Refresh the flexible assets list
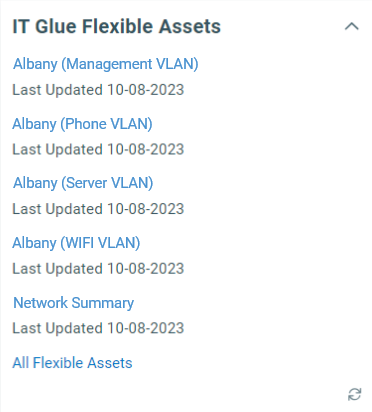Screen dimensions: 372x412 pyautogui.click(x=354, y=394)
